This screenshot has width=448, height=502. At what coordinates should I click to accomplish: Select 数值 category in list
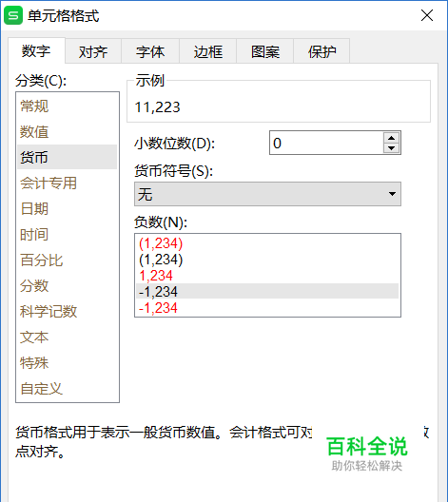67,131
